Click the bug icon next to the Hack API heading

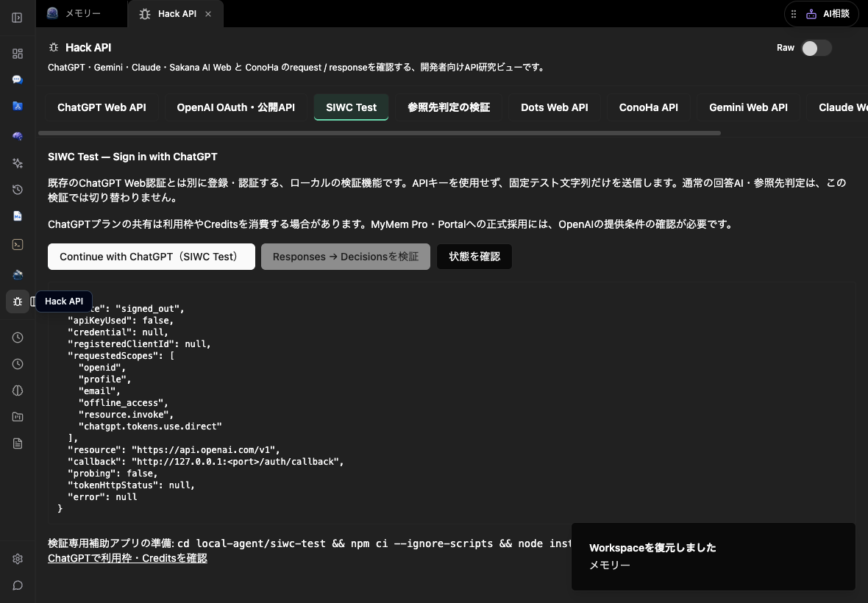pyautogui.click(x=54, y=48)
